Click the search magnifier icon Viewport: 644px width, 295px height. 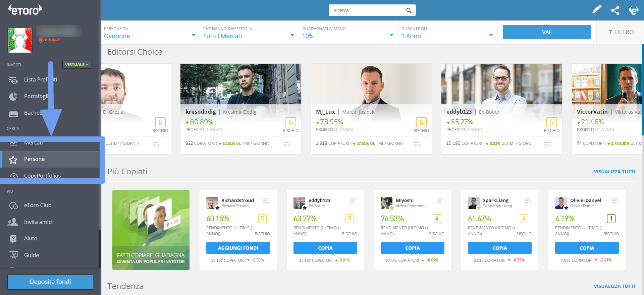click(x=409, y=10)
